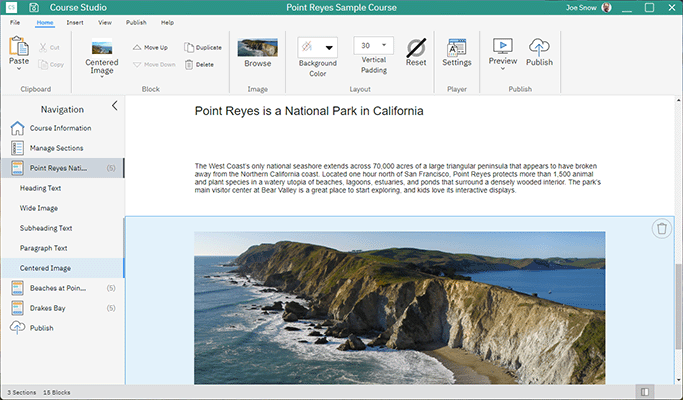Viewport: 683px width, 400px height.
Task: Open the Help ribbon tab
Action: [x=167, y=23]
